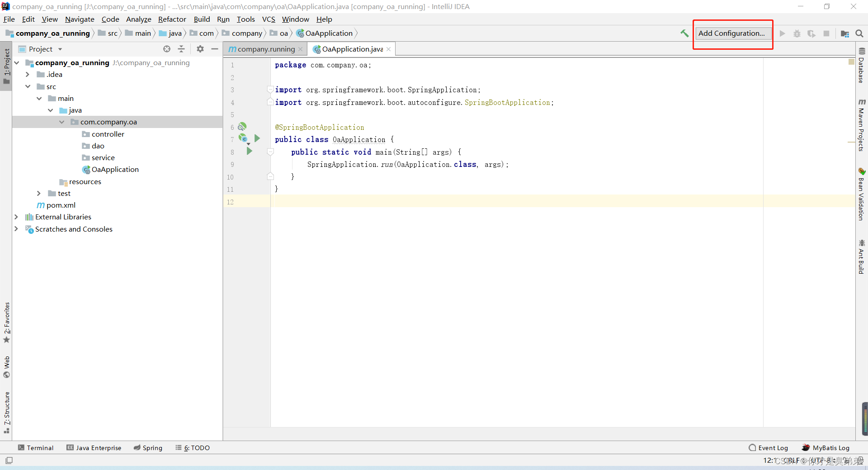Select OaApplication class in tree
The height and width of the screenshot is (470, 868).
coord(110,169)
